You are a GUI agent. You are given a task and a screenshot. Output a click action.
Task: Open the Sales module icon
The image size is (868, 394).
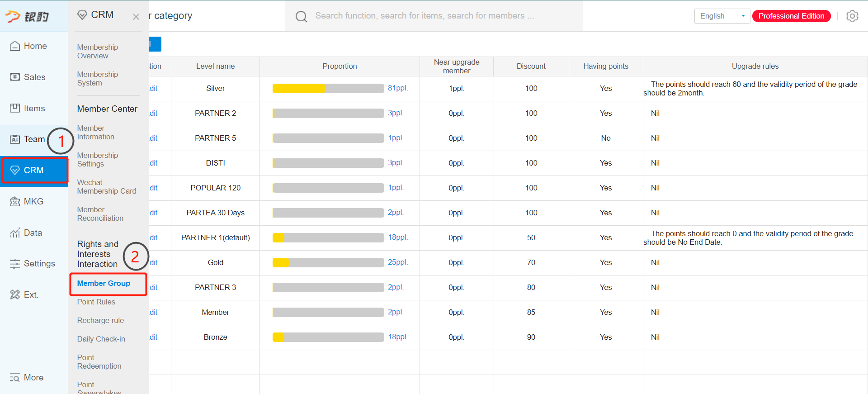[x=15, y=77]
